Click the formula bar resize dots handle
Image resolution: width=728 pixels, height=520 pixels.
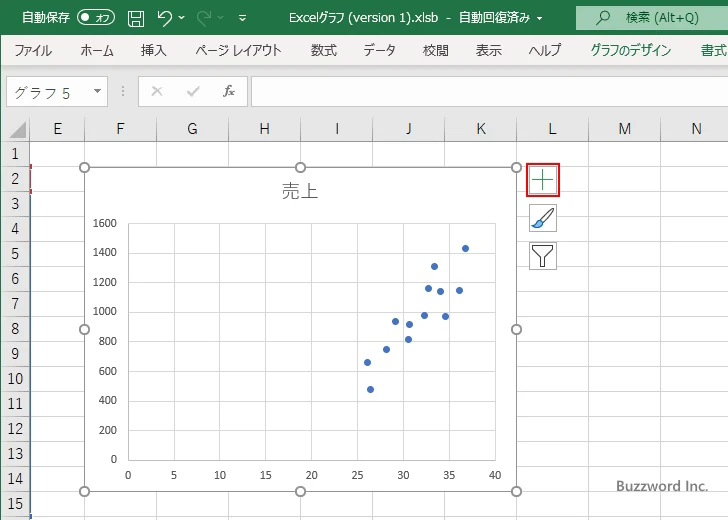click(123, 91)
